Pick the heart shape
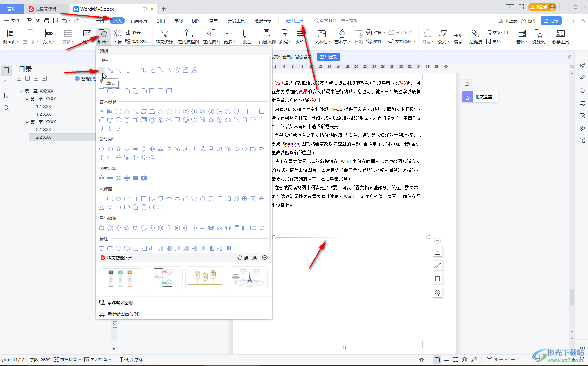 click(x=194, y=120)
